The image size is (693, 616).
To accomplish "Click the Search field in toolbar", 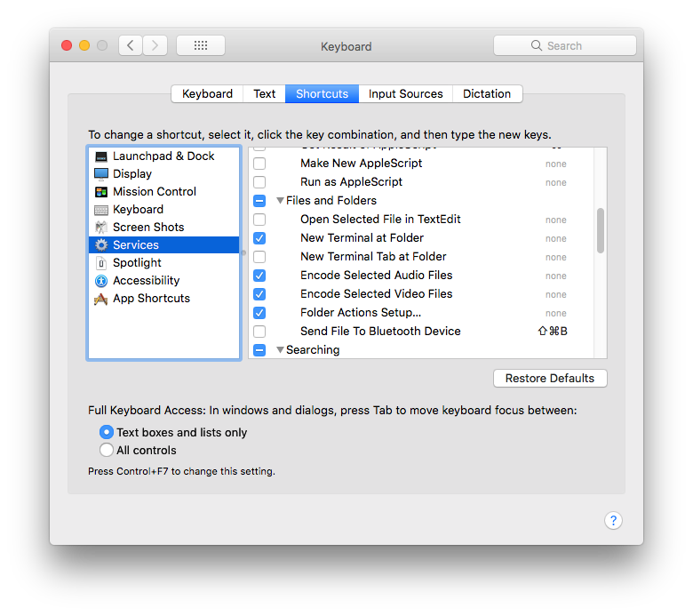I will [x=565, y=45].
